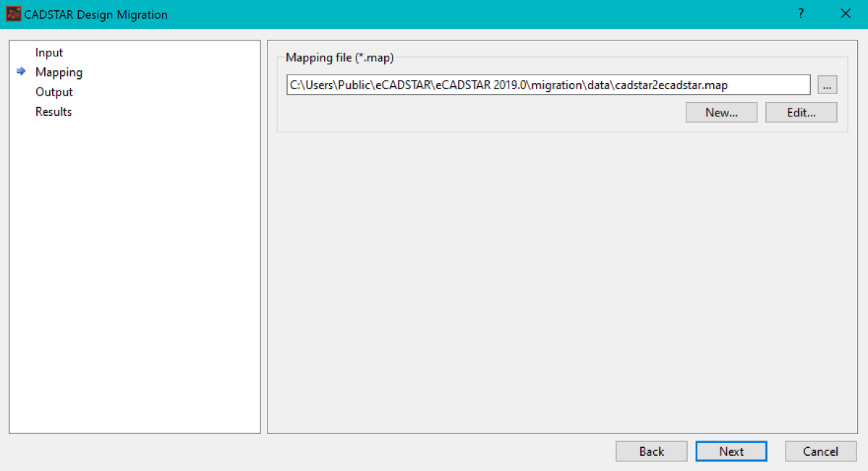Open the question mark help button
Viewport: 868px width, 471px height.
(x=801, y=14)
